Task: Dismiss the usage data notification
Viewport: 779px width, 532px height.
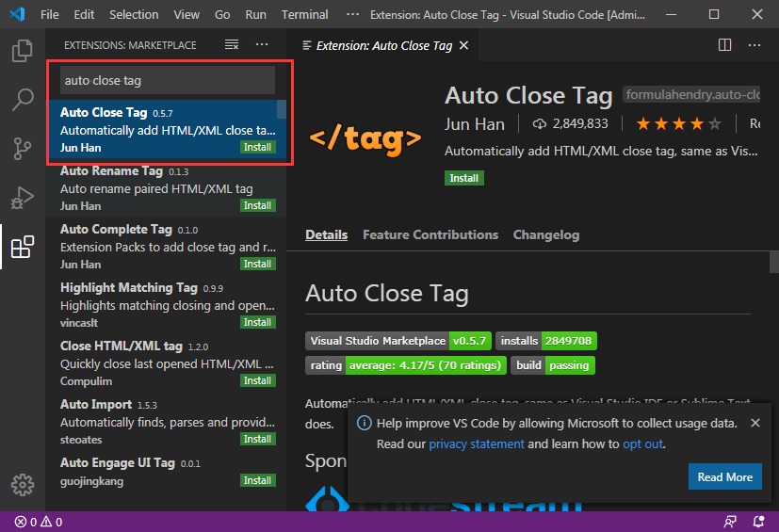Action: pyautogui.click(x=755, y=423)
